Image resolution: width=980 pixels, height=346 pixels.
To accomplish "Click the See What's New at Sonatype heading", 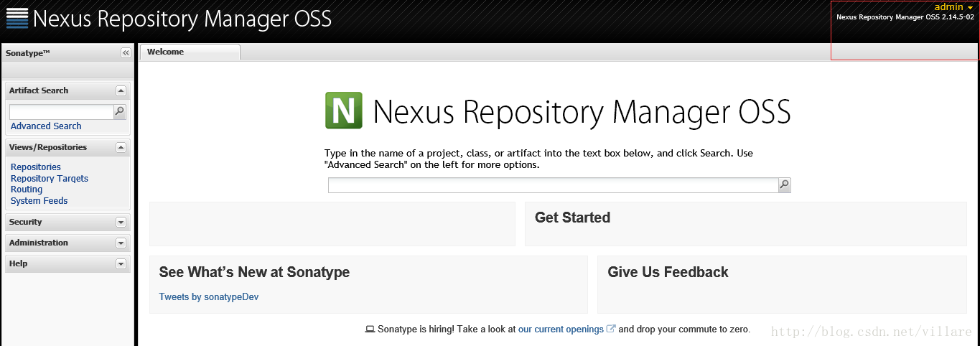I will [x=254, y=272].
